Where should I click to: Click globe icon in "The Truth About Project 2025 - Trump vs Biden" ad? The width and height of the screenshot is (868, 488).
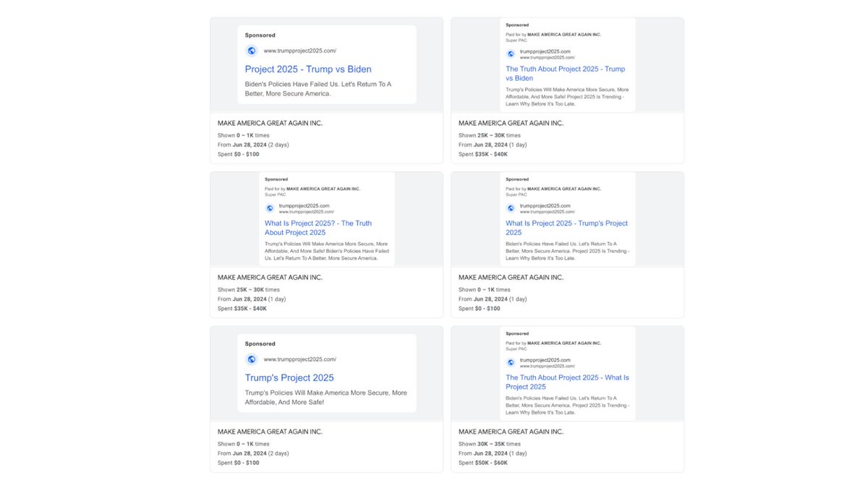511,53
